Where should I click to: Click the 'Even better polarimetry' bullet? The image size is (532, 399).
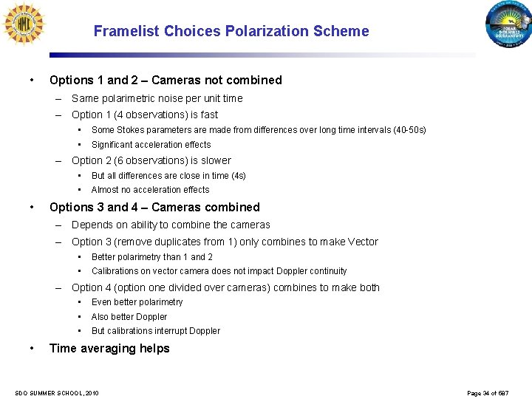[137, 302]
